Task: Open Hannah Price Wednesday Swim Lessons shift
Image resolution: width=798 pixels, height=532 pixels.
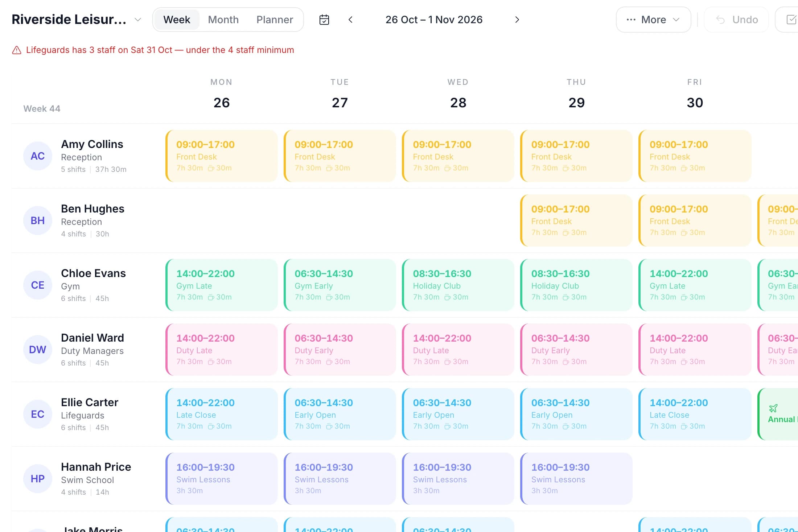Action: tap(458, 479)
